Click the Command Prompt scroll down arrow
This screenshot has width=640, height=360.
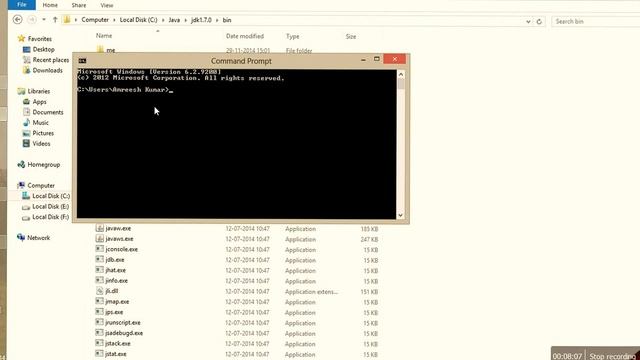click(x=400, y=215)
